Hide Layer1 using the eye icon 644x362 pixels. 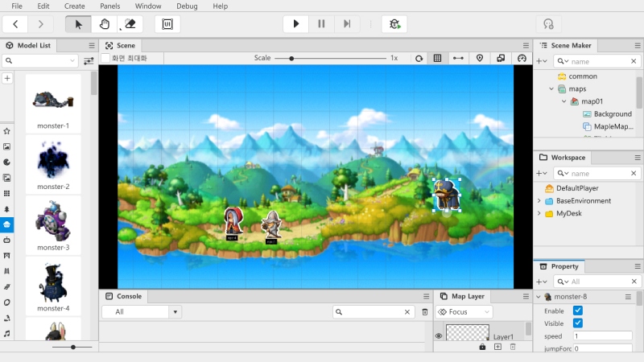pyautogui.click(x=439, y=336)
